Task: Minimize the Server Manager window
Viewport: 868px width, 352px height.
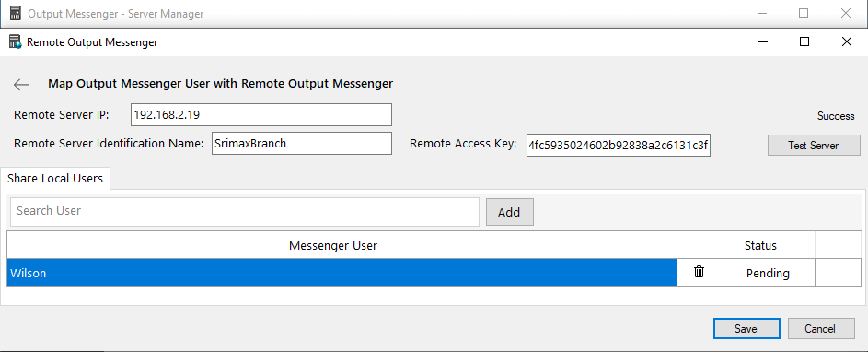Action: click(x=762, y=13)
